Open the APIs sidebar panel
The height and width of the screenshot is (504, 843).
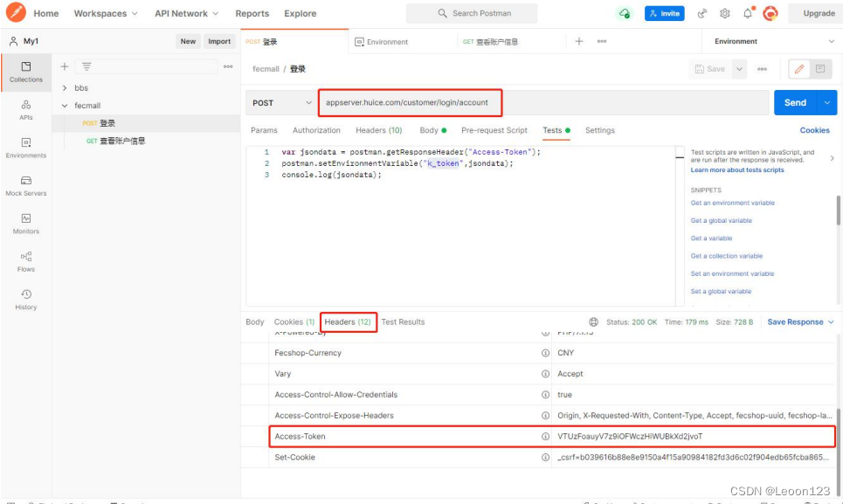(26, 110)
